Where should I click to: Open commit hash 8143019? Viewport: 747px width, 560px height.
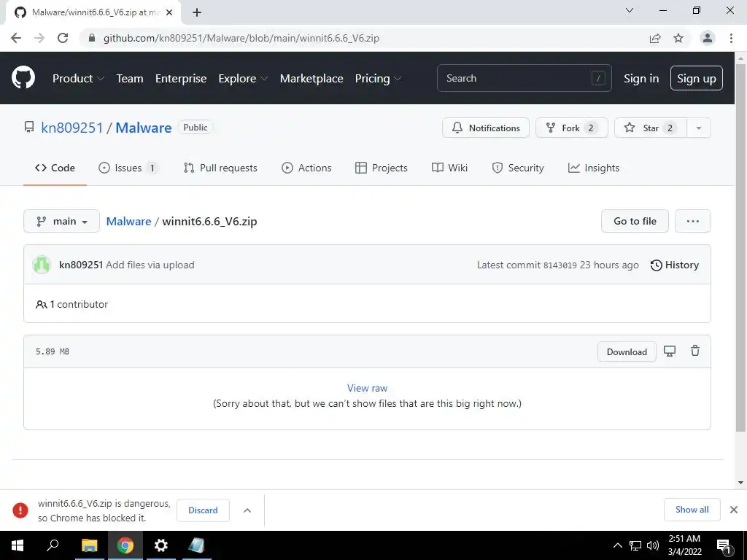[x=560, y=265]
